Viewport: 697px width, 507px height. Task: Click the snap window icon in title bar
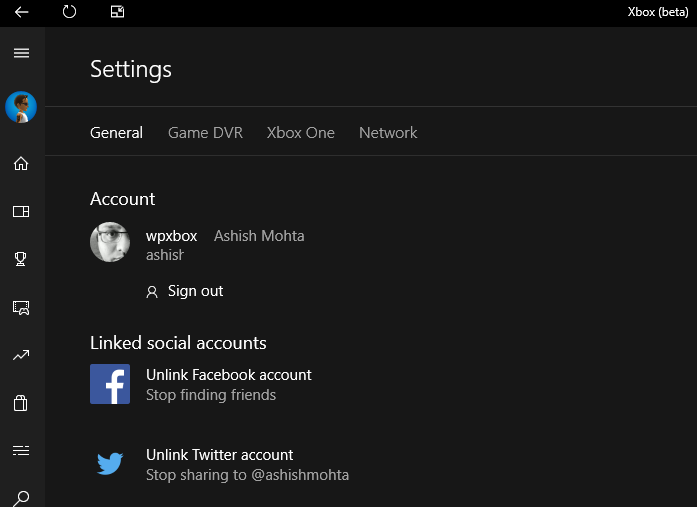pos(117,12)
